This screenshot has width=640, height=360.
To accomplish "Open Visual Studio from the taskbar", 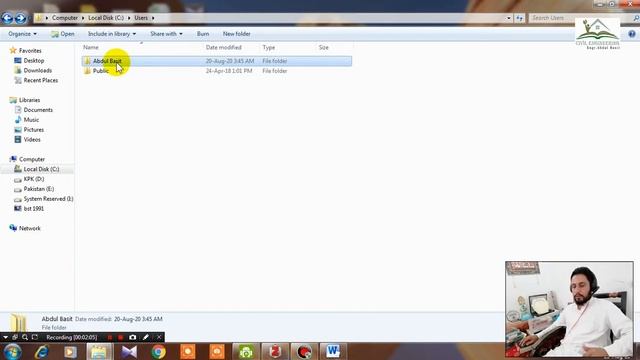I will point(129,351).
